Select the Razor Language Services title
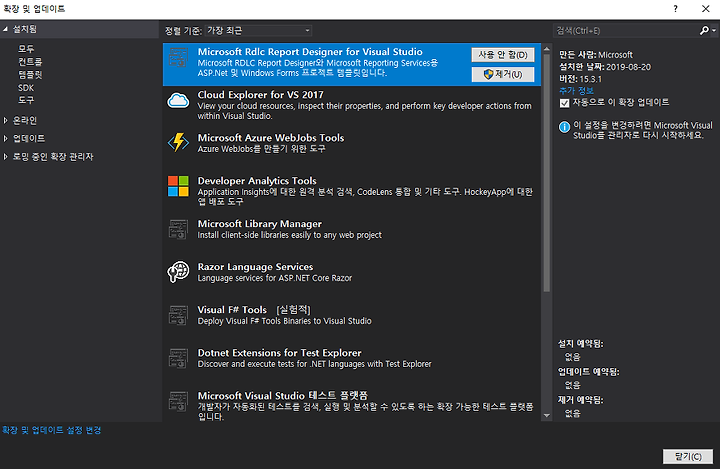 point(255,266)
